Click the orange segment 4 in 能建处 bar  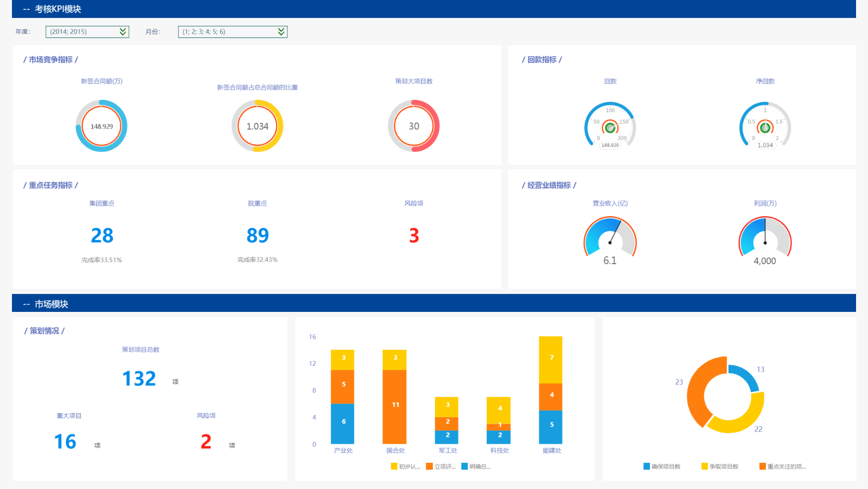click(551, 397)
